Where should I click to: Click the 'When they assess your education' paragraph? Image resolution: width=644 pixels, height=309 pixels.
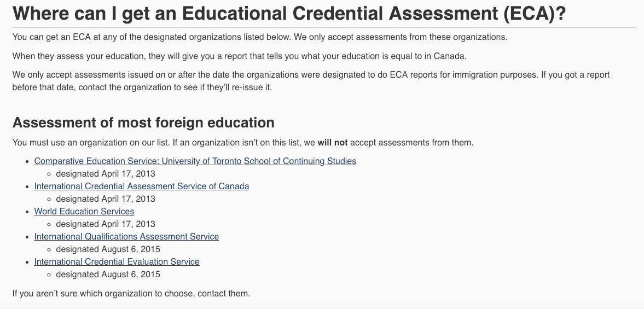pos(239,56)
